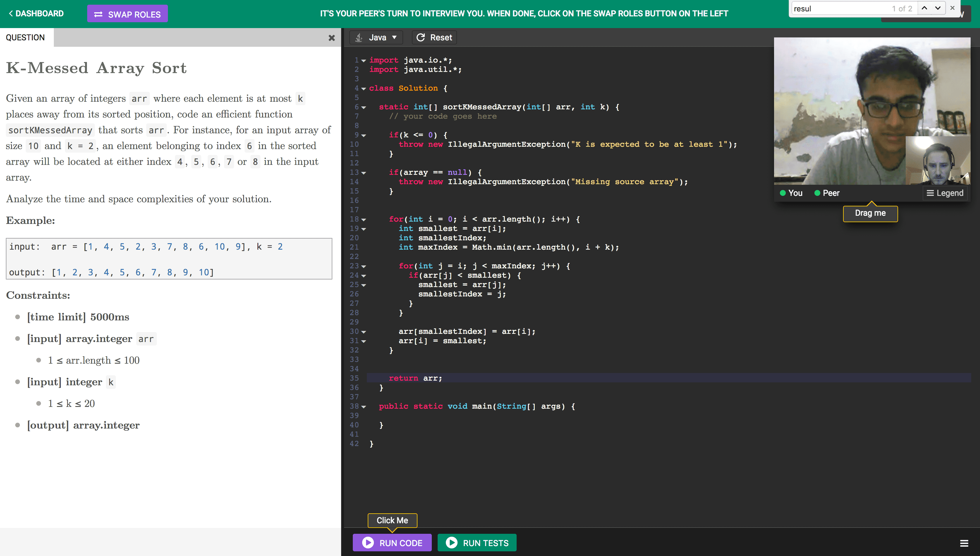The width and height of the screenshot is (980, 556).
Task: Fold the main method on line 38
Action: [x=364, y=407]
